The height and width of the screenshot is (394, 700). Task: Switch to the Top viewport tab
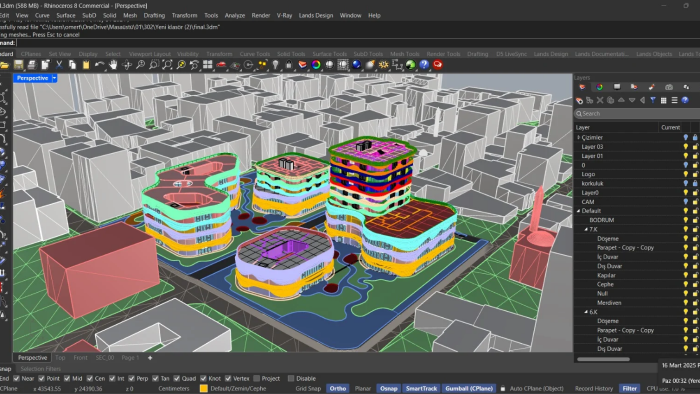point(60,358)
